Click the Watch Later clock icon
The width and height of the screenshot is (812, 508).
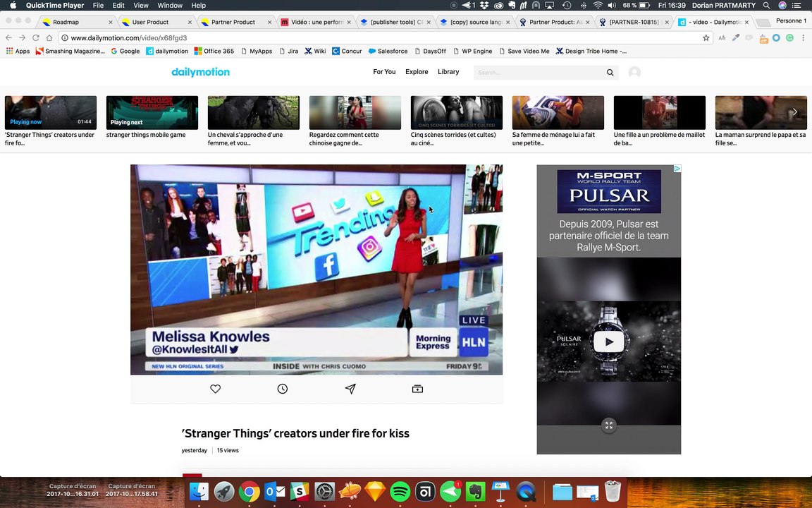point(282,389)
